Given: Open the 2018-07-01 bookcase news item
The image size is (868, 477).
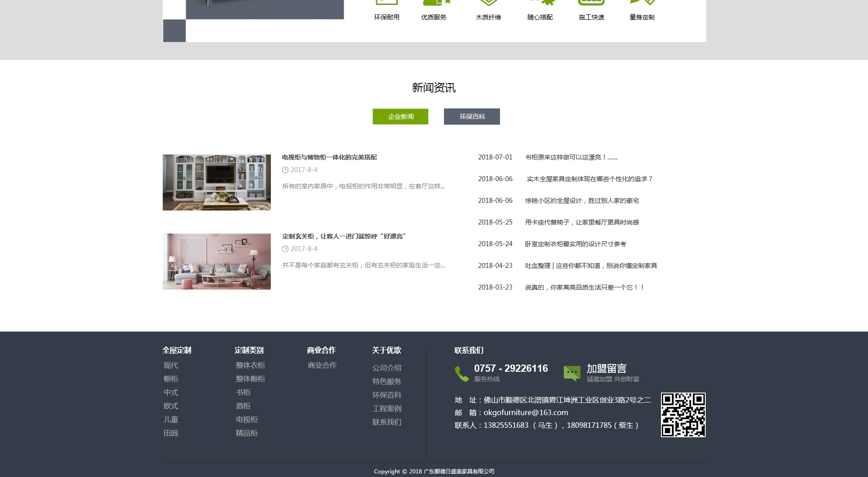Looking at the screenshot, I should (x=571, y=157).
